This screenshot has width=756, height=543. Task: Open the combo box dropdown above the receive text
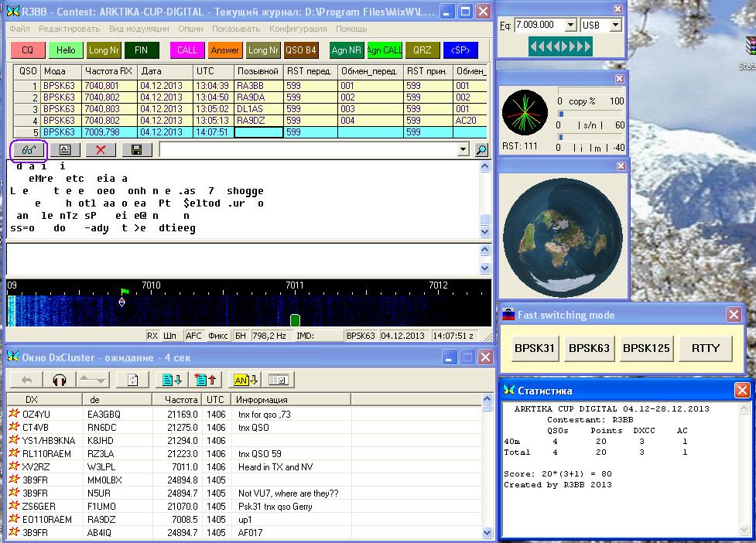point(464,149)
